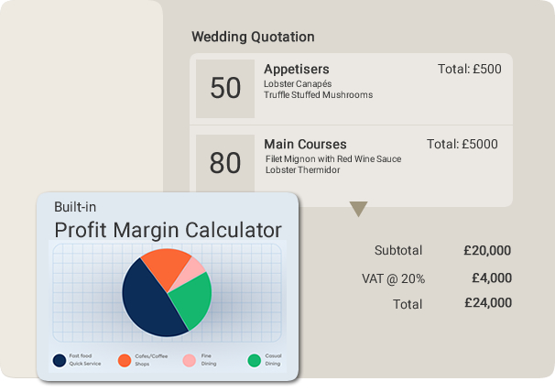Open the Main Courses line item heading

click(305, 144)
